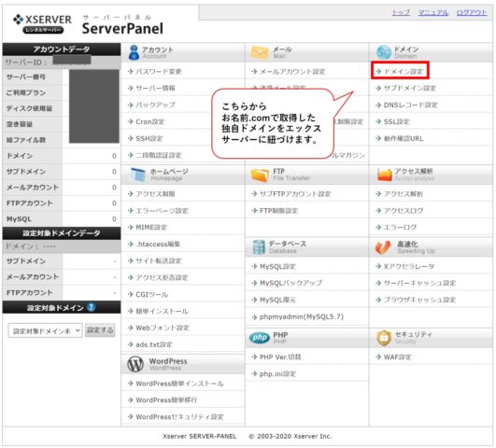Open アクセス制限 under Homepage
Screen dimensions: 496x448
click(x=155, y=194)
